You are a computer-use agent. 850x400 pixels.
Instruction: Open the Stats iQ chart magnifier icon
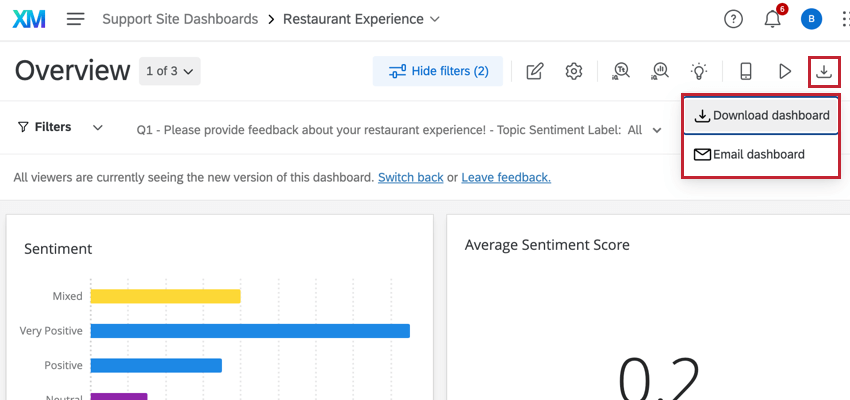pos(659,71)
